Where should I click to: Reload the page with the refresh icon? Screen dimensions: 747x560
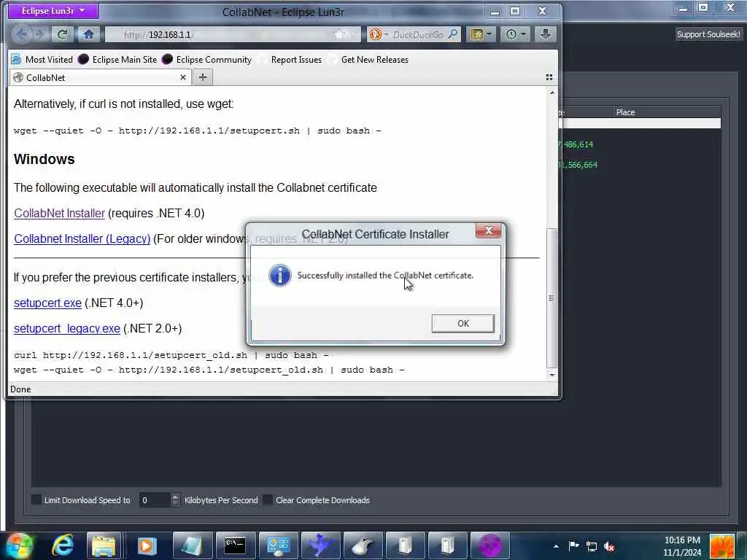[x=63, y=34]
